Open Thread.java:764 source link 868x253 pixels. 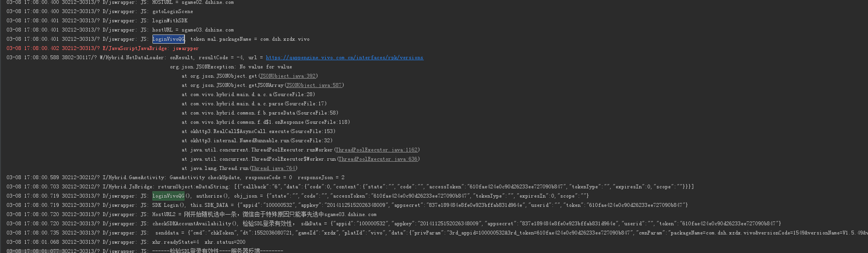click(x=273, y=168)
